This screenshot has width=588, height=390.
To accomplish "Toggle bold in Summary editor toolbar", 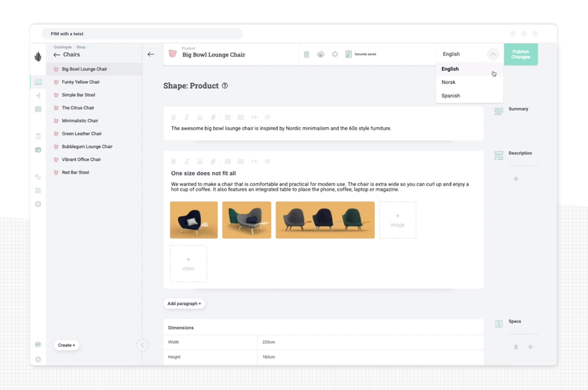I will click(174, 117).
